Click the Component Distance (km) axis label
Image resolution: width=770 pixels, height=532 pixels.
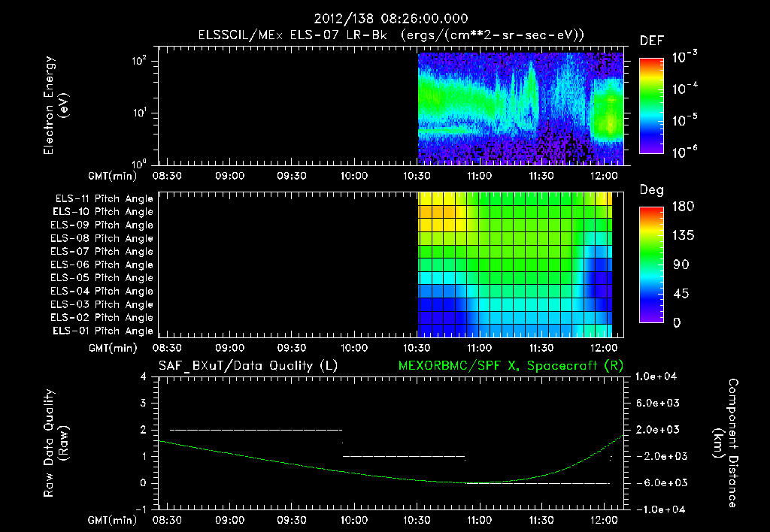pos(726,443)
